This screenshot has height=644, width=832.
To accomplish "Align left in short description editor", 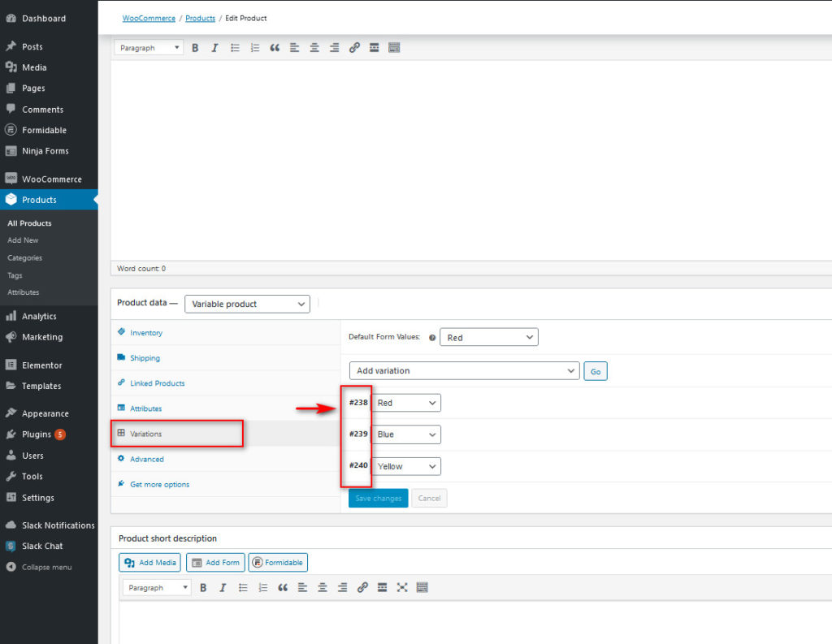I will (x=302, y=588).
